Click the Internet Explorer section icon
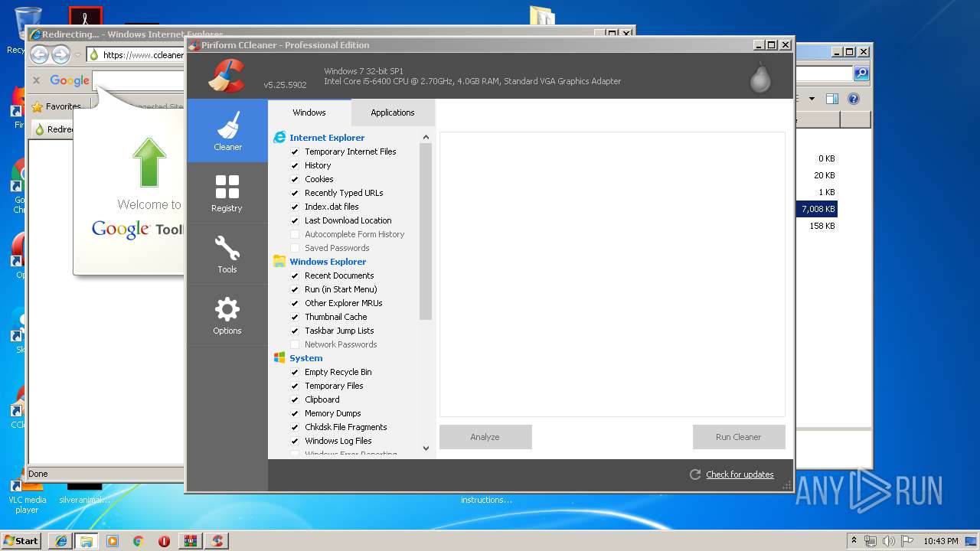Screen dimensions: 980x551 (279, 138)
